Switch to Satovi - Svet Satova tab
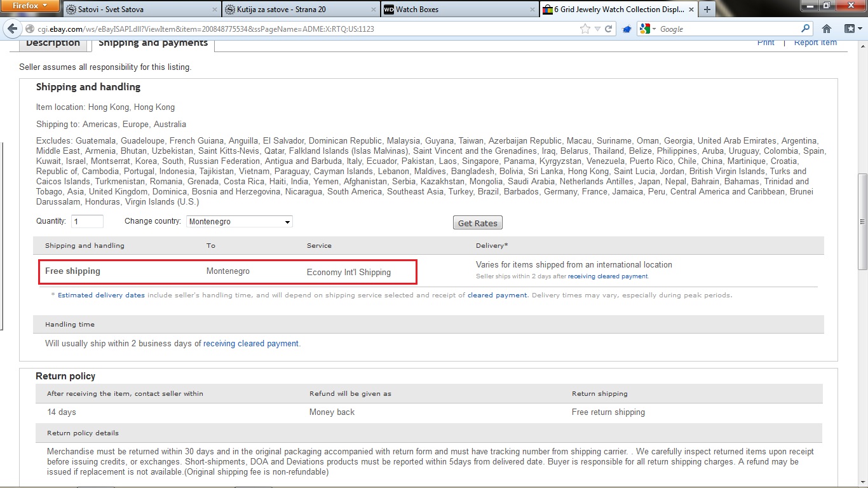This screenshot has width=868, height=488. [x=140, y=10]
